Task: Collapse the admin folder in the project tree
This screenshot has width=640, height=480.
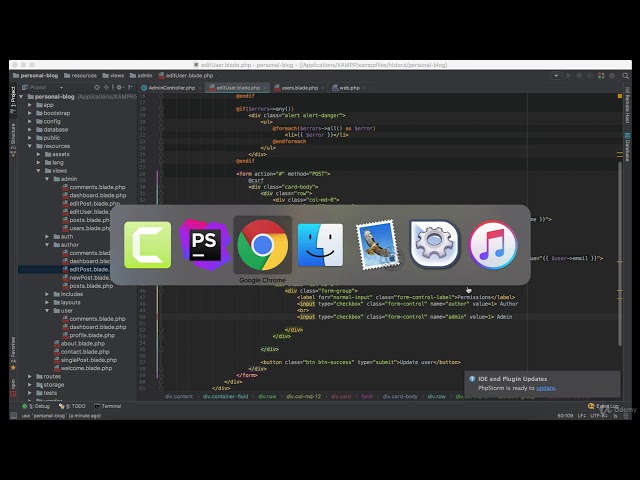Action: click(x=55, y=179)
